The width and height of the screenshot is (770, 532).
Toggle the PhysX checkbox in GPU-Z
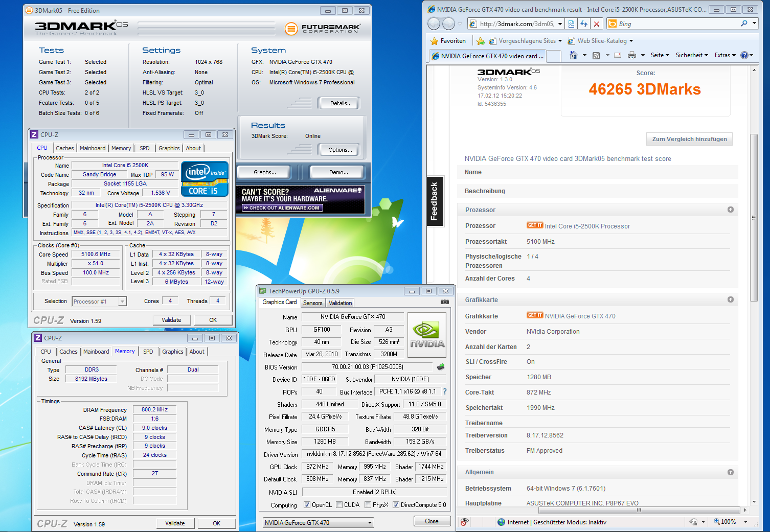368,505
